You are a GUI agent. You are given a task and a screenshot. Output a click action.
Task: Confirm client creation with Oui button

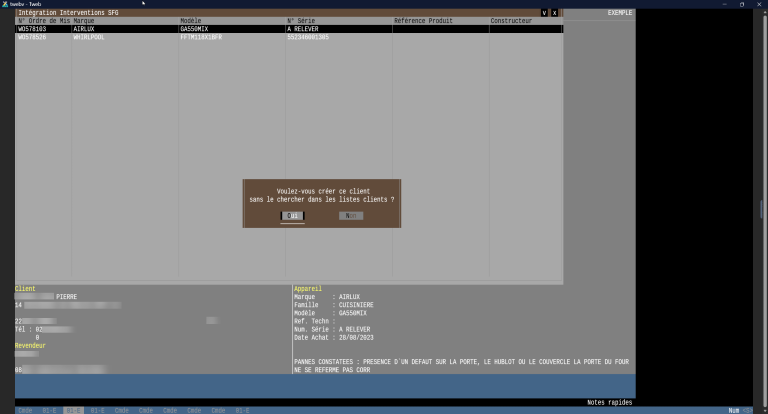point(292,216)
